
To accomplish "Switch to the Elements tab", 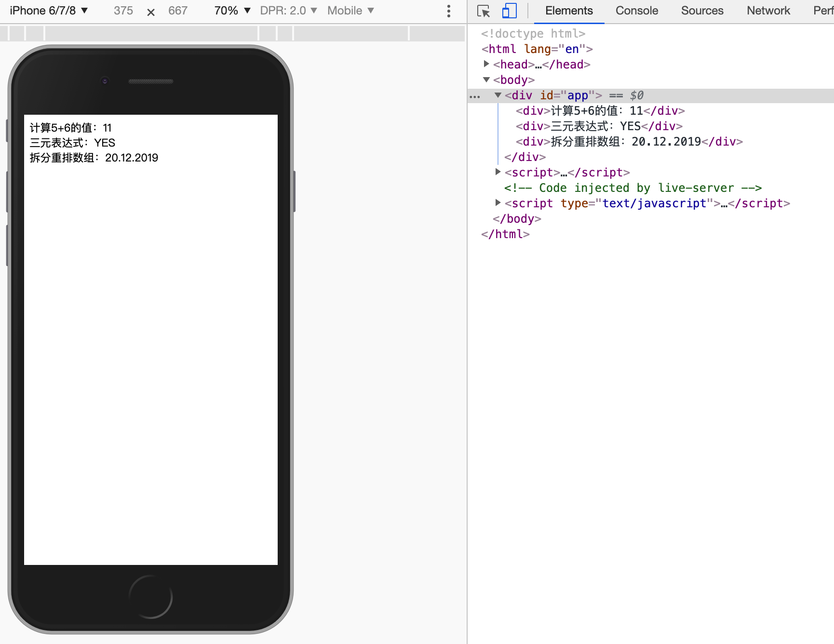I will coord(569,11).
